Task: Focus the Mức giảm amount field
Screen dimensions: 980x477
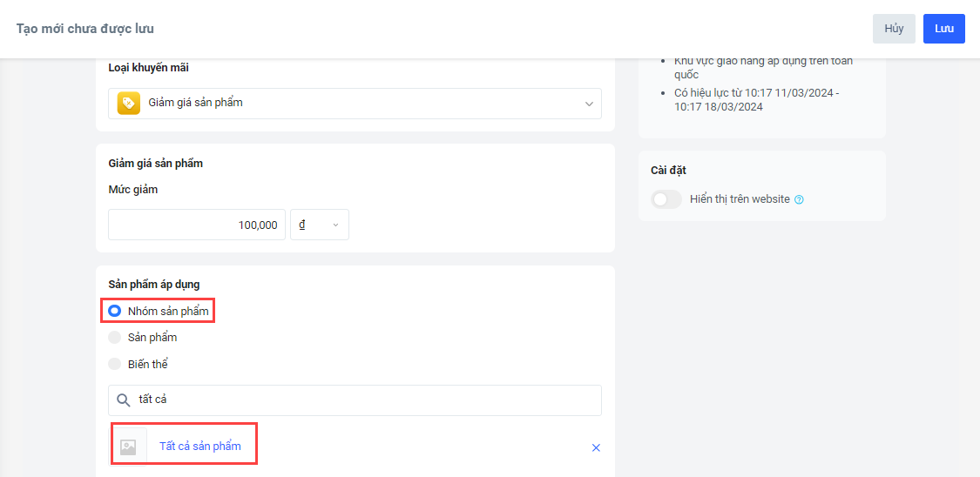Action: (x=197, y=225)
